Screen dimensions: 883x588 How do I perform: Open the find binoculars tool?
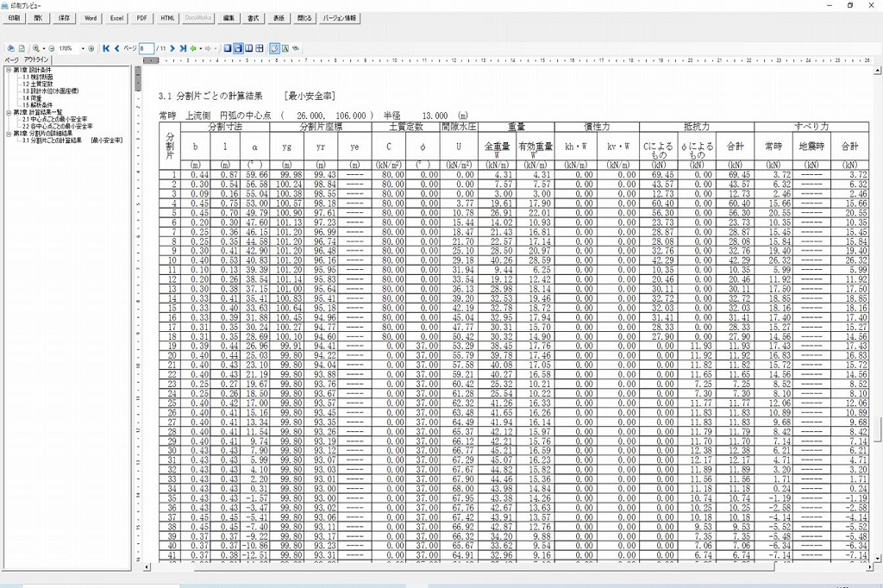pyautogui.click(x=296, y=48)
